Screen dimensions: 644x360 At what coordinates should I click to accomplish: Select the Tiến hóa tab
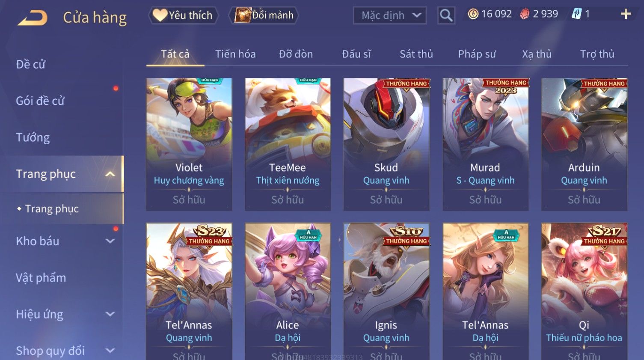(235, 54)
